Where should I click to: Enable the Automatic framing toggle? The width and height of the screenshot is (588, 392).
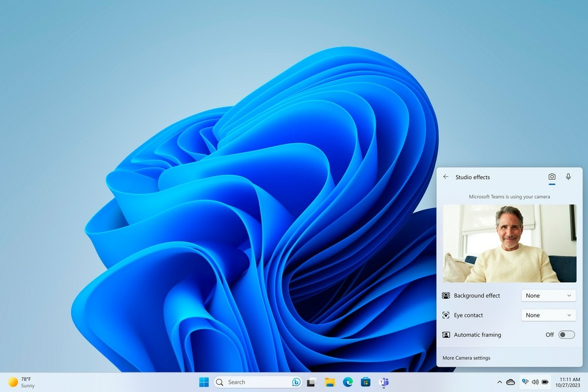(566, 335)
